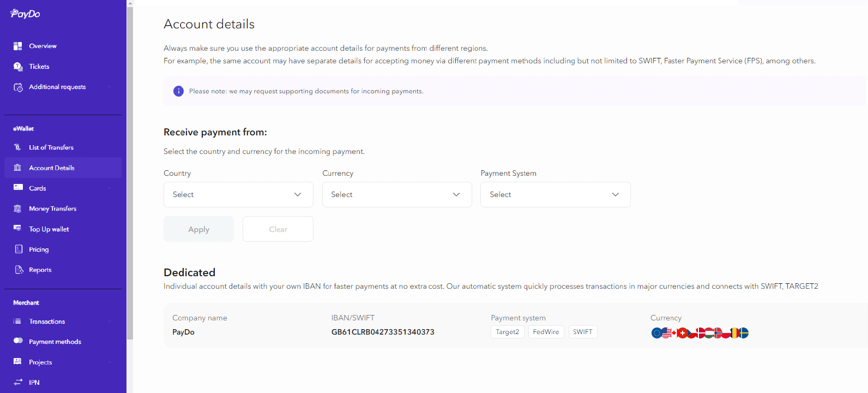Expand the Cards submenu chevron
Image resolution: width=868 pixels, height=393 pixels.
(110, 188)
